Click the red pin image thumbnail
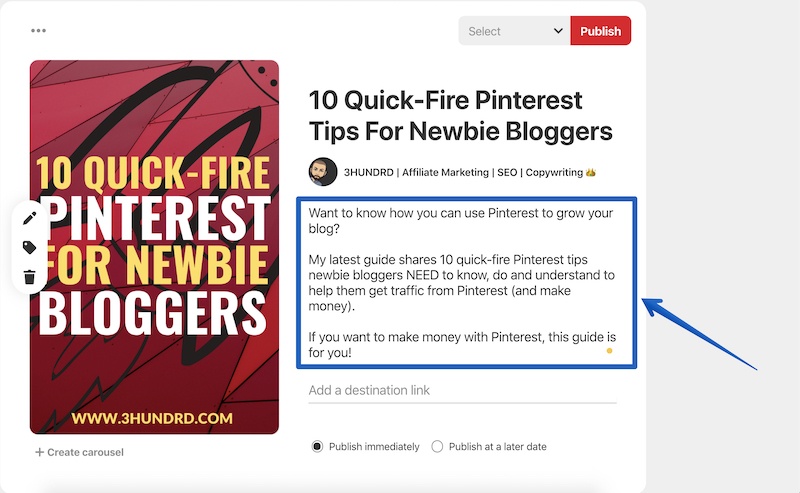This screenshot has width=800, height=493. click(x=154, y=247)
